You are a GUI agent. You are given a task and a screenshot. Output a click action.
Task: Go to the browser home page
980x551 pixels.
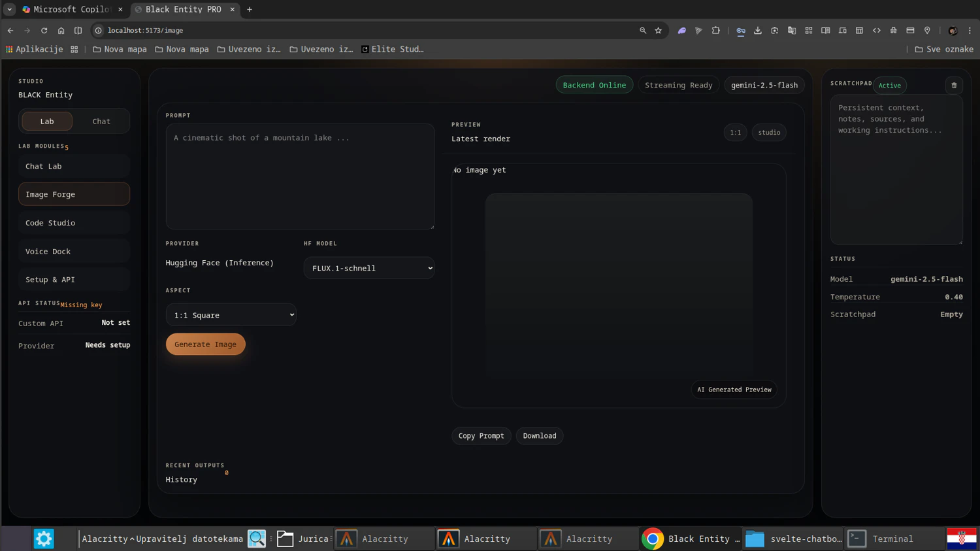61,31
